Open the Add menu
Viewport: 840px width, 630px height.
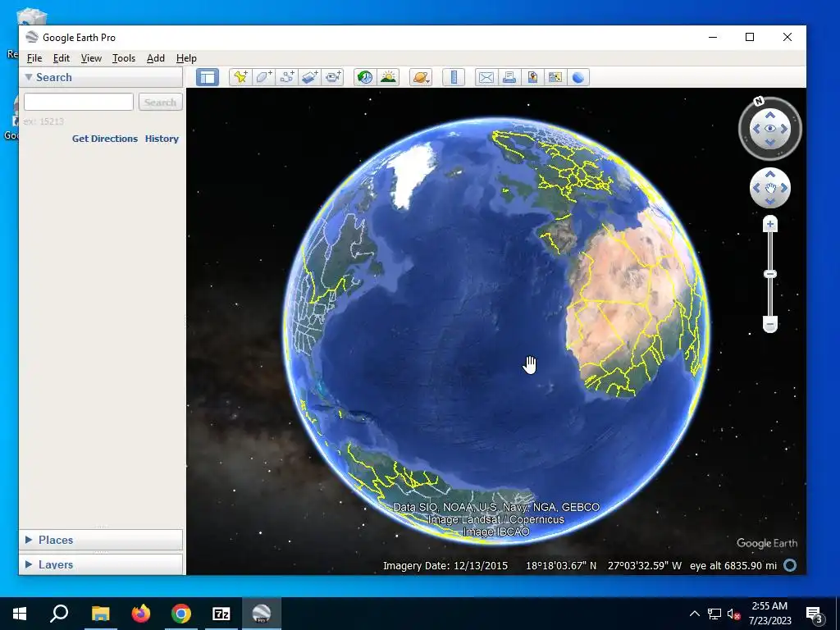(156, 58)
